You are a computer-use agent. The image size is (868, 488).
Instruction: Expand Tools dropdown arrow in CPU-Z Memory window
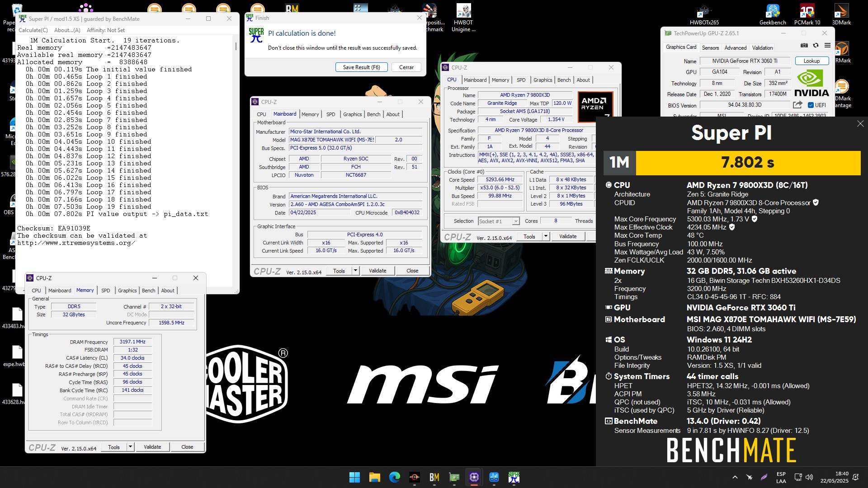click(x=130, y=447)
